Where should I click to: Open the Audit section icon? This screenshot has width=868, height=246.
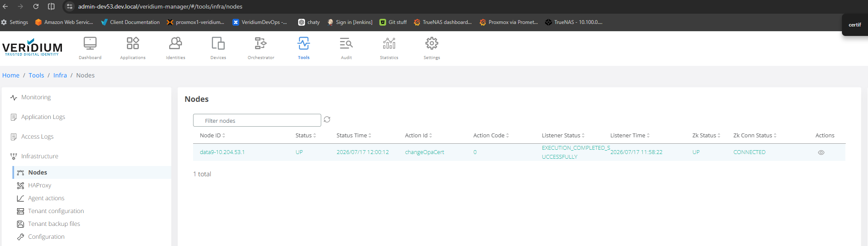tap(346, 44)
